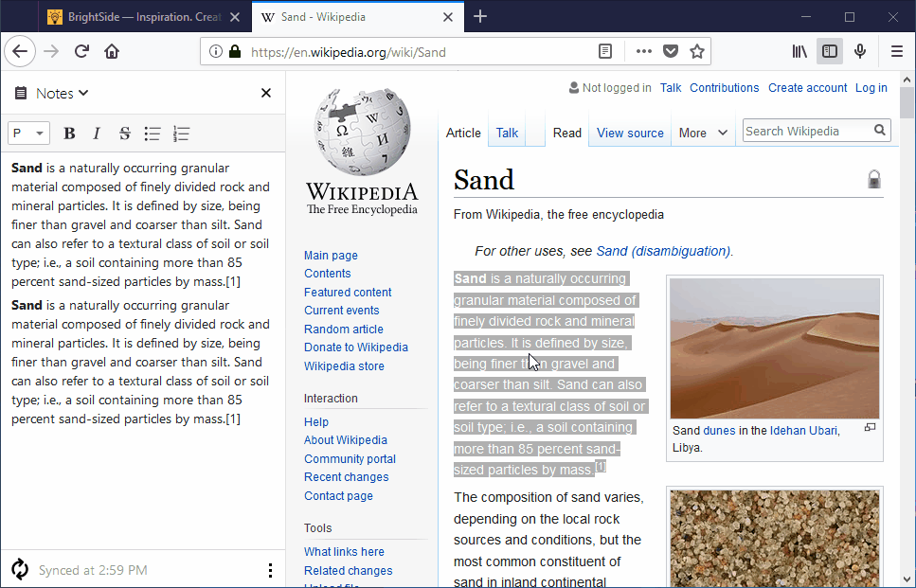Screen dimensions: 916x588
Task: Insert a bulleted list in Notes
Action: [153, 134]
